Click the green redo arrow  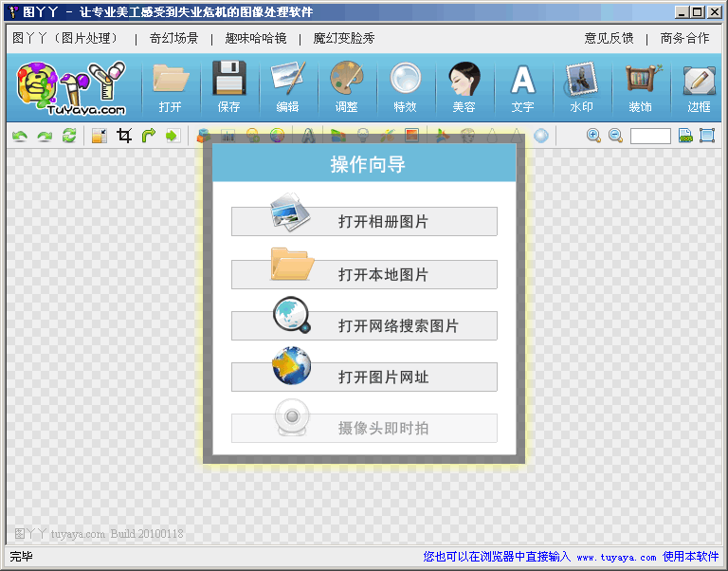coord(45,136)
